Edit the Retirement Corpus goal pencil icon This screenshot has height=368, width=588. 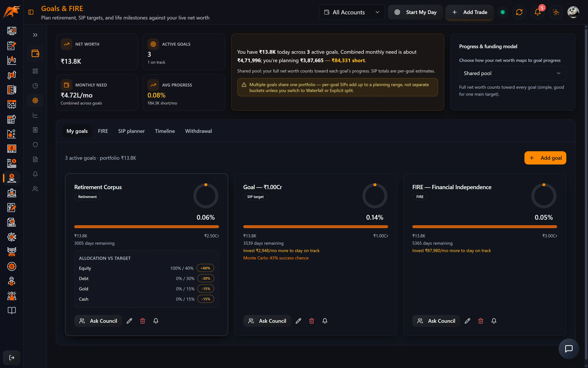(x=129, y=321)
